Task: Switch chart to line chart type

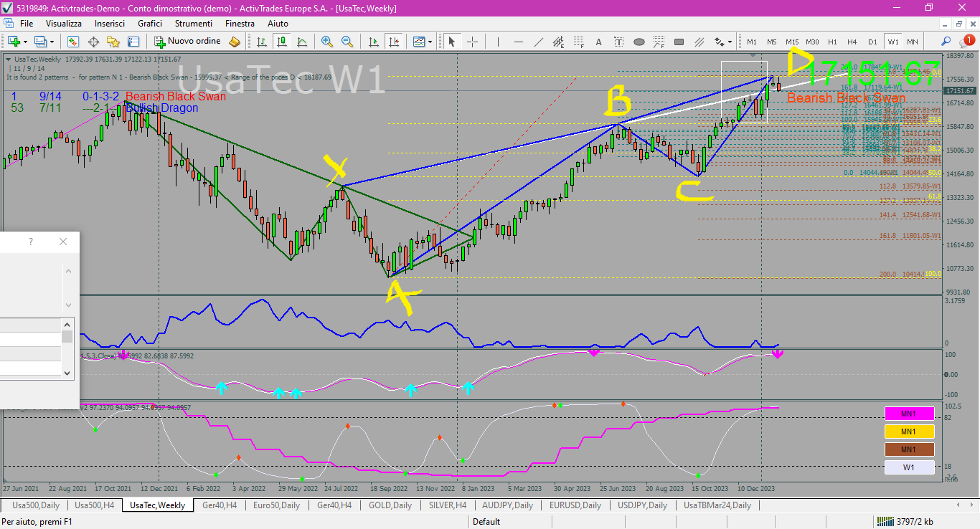Action: coord(302,42)
